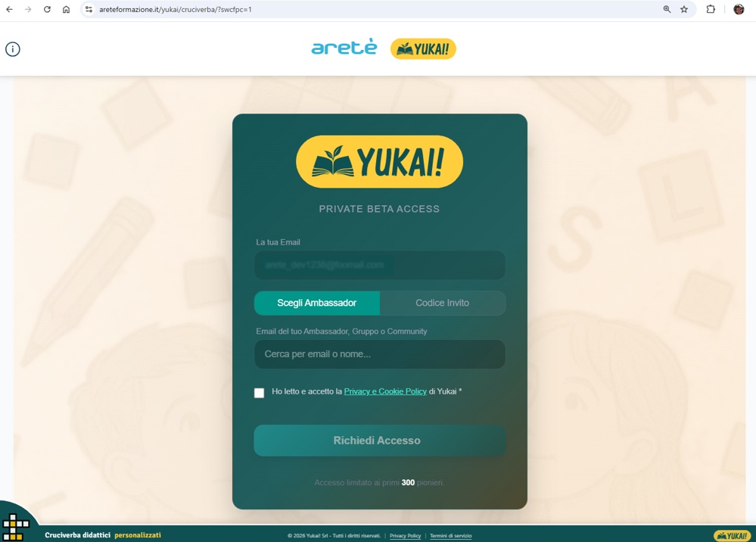Open the footer Privacy Policy link
The width and height of the screenshot is (756, 542).
(405, 536)
